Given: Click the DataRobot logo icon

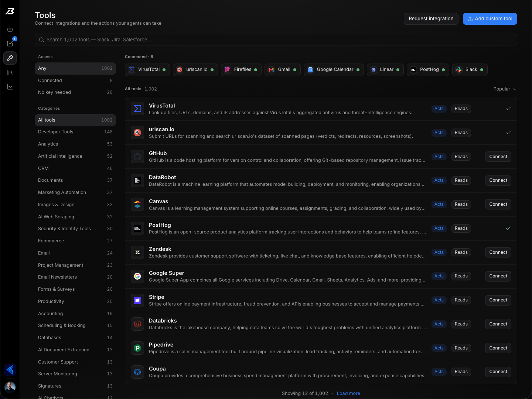Looking at the screenshot, I should (137, 181).
